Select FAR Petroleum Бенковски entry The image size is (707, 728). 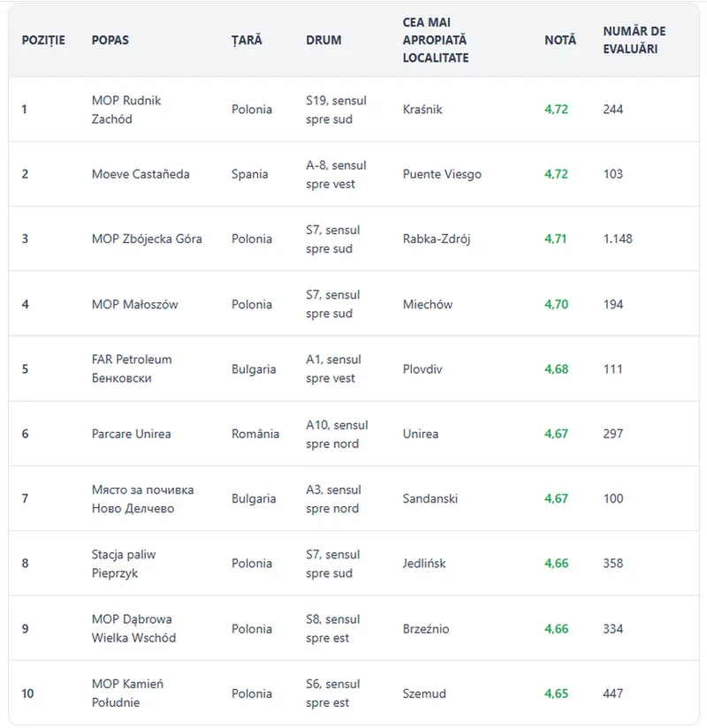click(132, 368)
